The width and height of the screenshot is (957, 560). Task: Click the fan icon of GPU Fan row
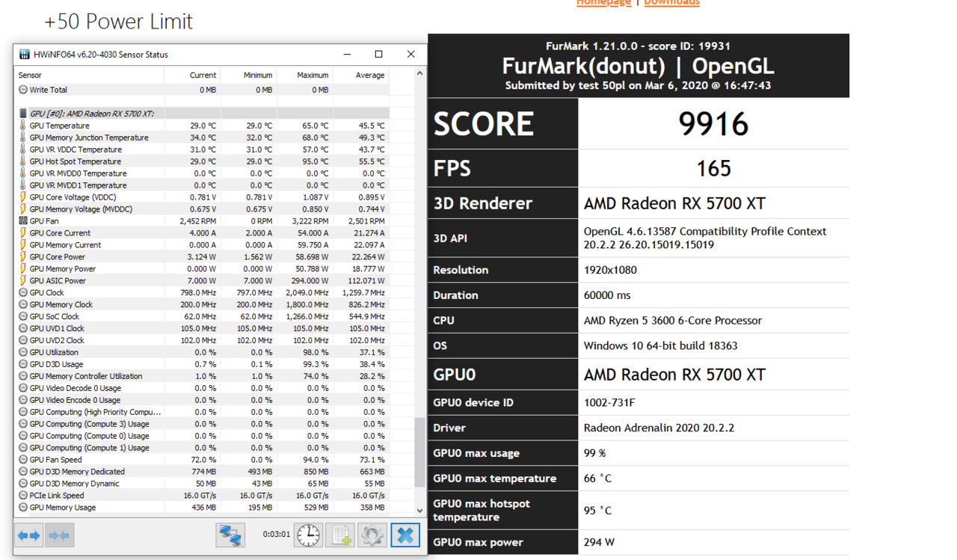23,221
